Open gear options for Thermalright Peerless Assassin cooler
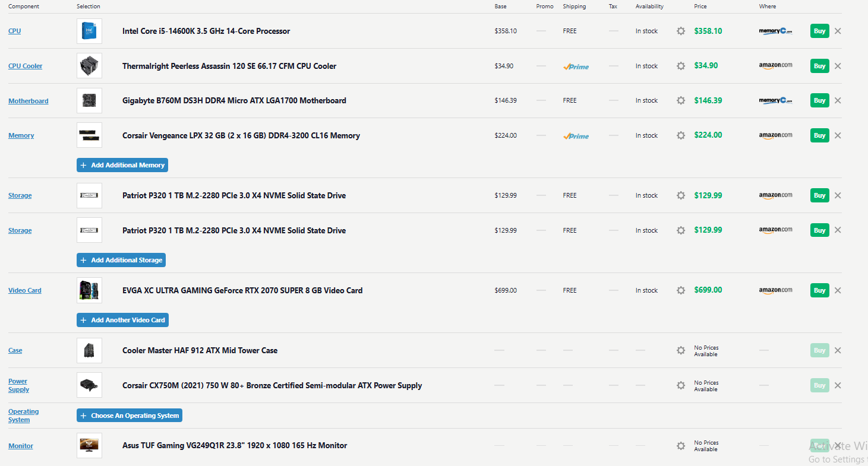Viewport: 868px width, 466px height. (681, 66)
